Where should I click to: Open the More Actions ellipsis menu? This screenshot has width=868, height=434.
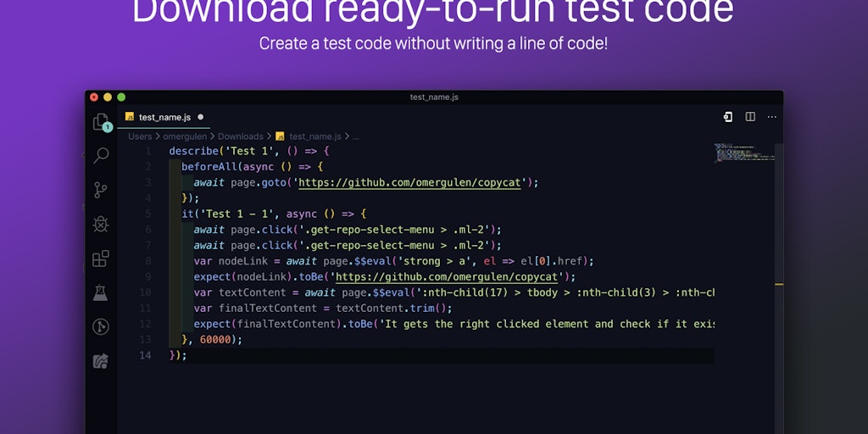[771, 117]
